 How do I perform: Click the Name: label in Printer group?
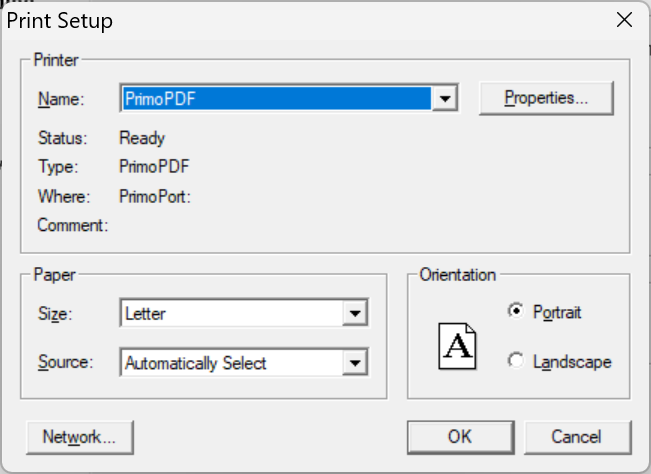point(61,99)
